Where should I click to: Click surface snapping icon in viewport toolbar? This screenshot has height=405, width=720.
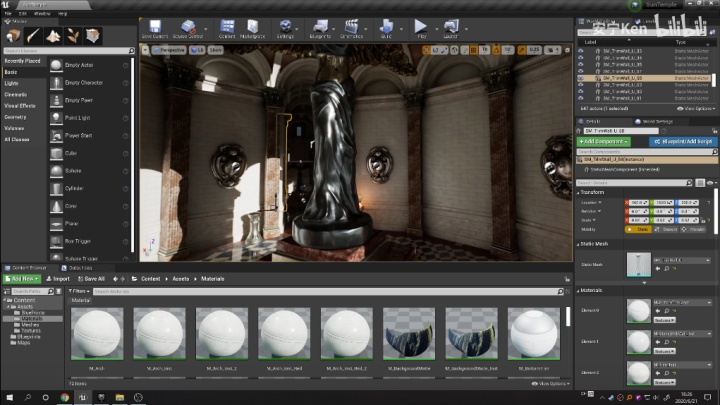coord(465,50)
